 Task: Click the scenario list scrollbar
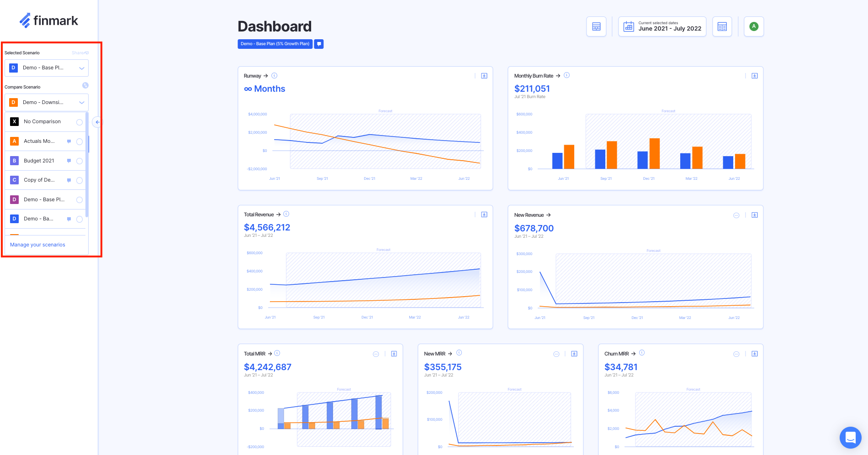point(87,164)
